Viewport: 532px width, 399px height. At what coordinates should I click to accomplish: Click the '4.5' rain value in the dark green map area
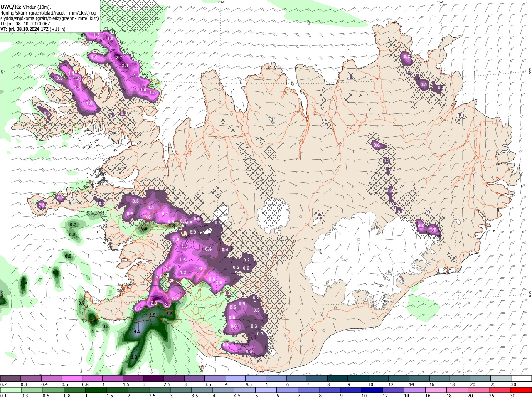pos(138,332)
